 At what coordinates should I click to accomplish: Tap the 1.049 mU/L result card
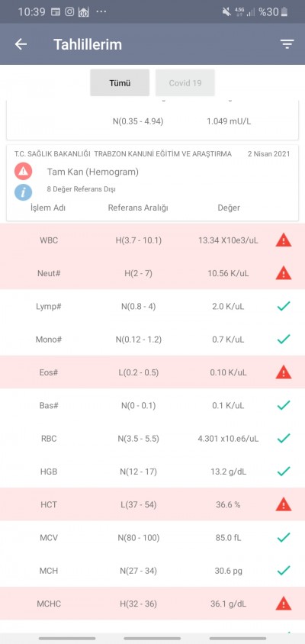[152, 119]
